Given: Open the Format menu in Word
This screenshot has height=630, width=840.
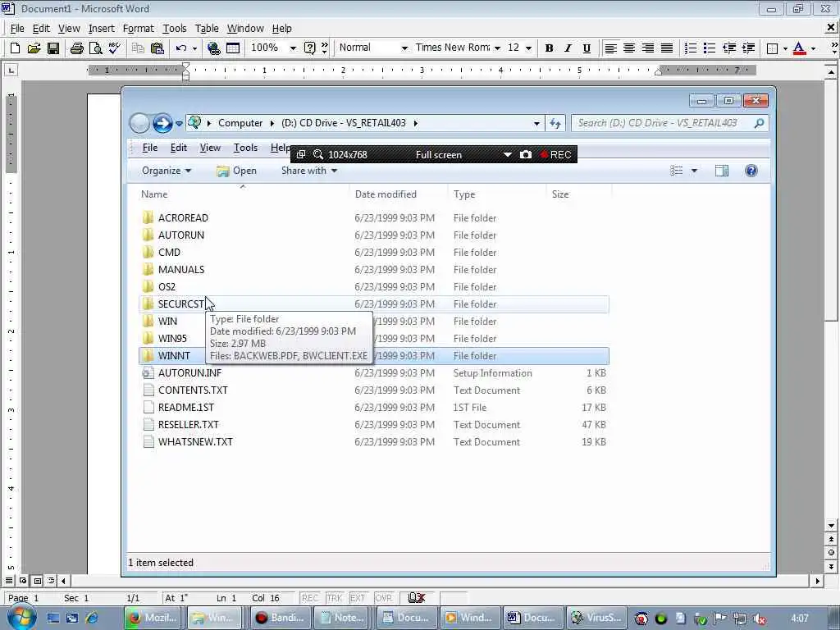Looking at the screenshot, I should (138, 29).
